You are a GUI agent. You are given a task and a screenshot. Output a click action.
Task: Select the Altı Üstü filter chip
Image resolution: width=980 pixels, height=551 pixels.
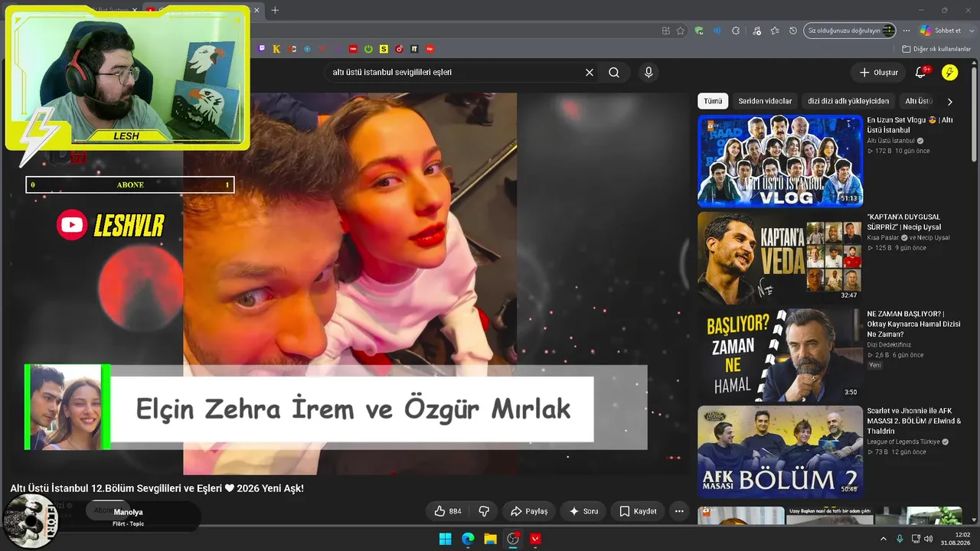[918, 101]
